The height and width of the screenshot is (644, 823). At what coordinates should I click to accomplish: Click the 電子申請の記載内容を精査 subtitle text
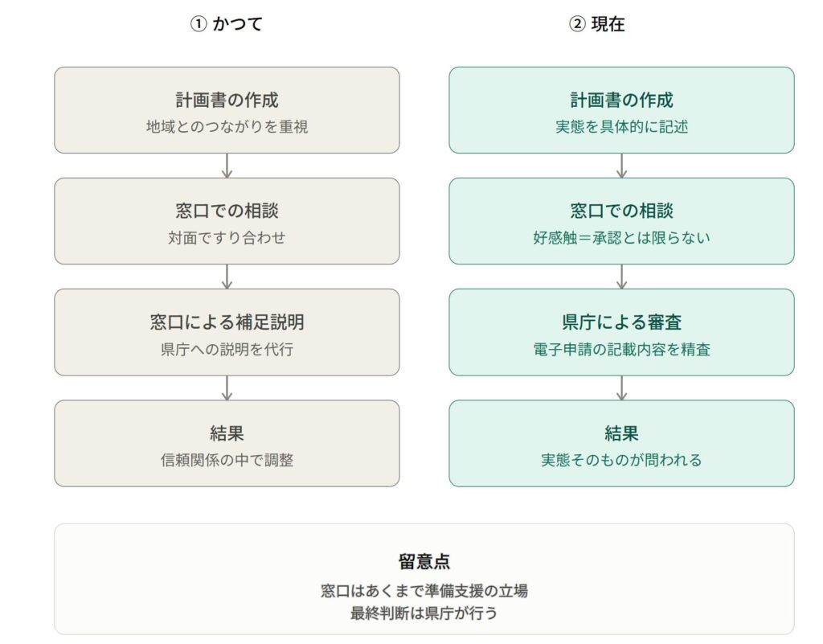pyautogui.click(x=621, y=349)
